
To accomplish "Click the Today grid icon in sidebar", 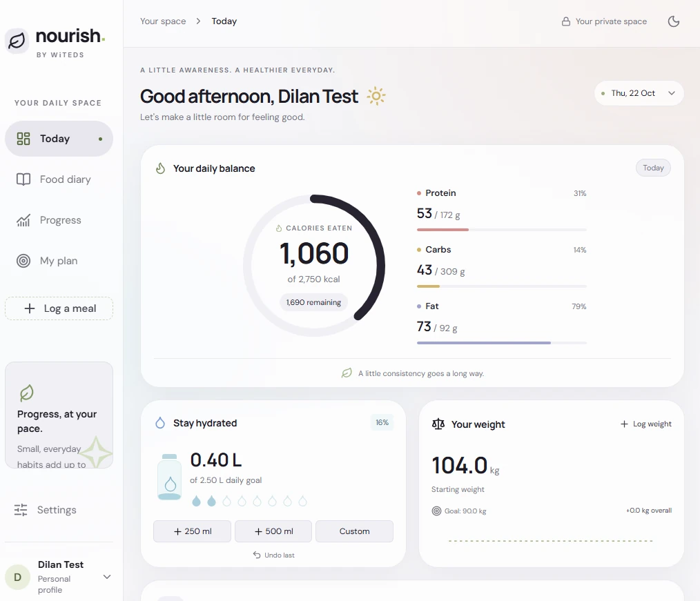I will [23, 139].
